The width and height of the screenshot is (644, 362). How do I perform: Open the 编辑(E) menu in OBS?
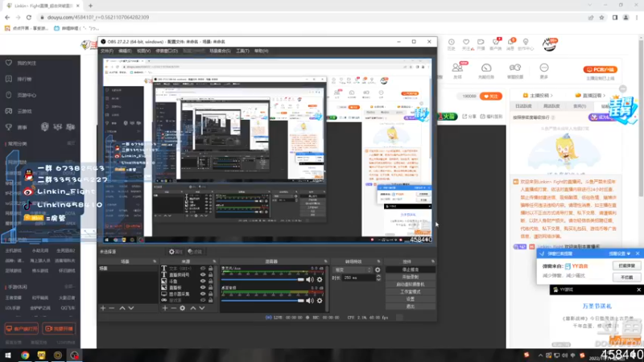[x=125, y=51]
